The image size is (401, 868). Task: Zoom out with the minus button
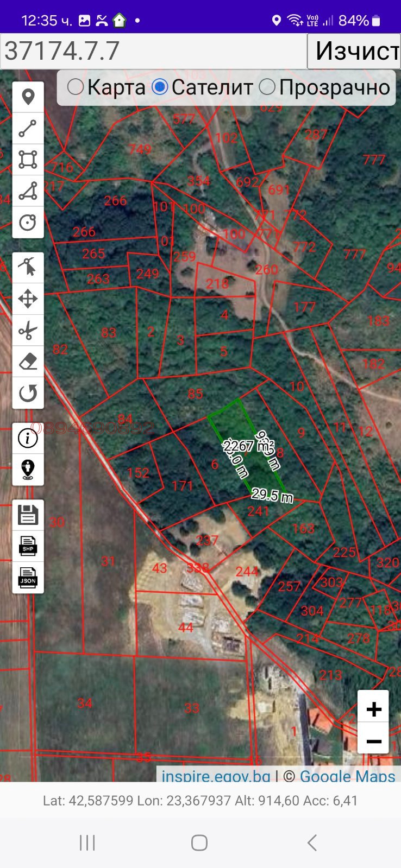(x=373, y=740)
